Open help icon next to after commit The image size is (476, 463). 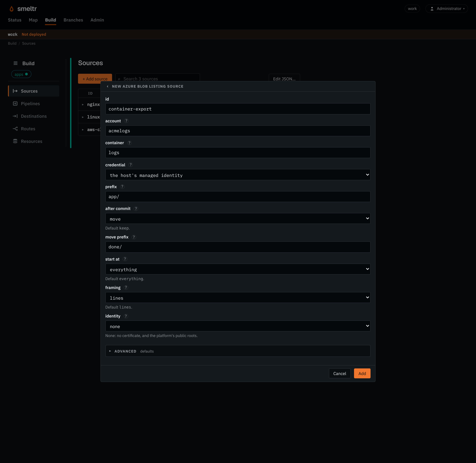click(x=136, y=209)
